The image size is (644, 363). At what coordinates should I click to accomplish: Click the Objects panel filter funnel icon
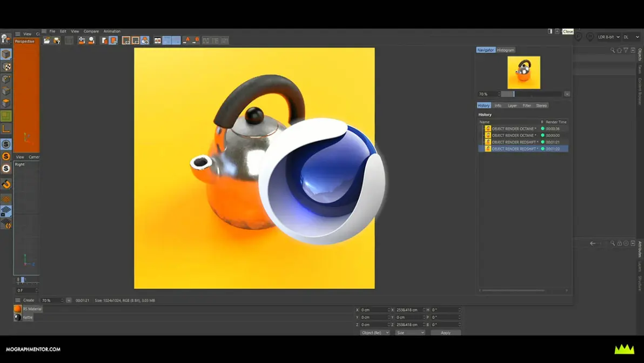click(x=626, y=50)
